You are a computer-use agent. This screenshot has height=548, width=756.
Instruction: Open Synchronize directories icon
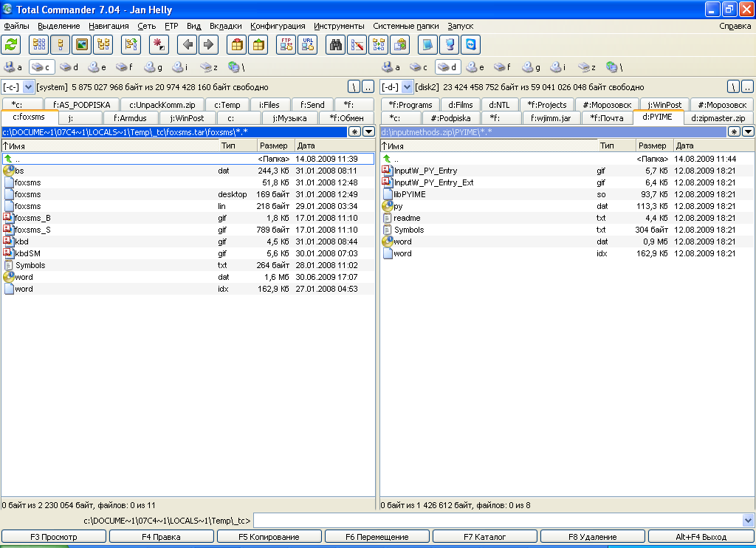[x=379, y=45]
